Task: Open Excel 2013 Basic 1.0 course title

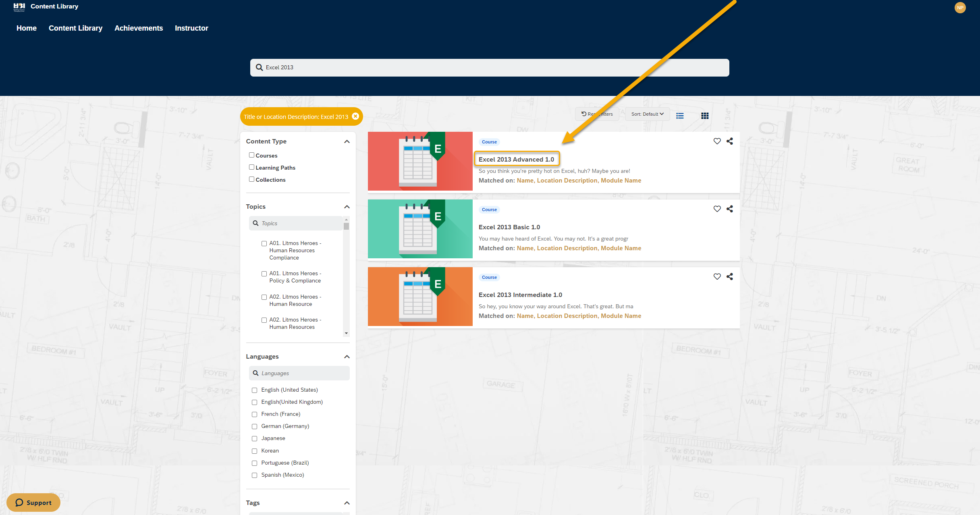Action: [509, 227]
